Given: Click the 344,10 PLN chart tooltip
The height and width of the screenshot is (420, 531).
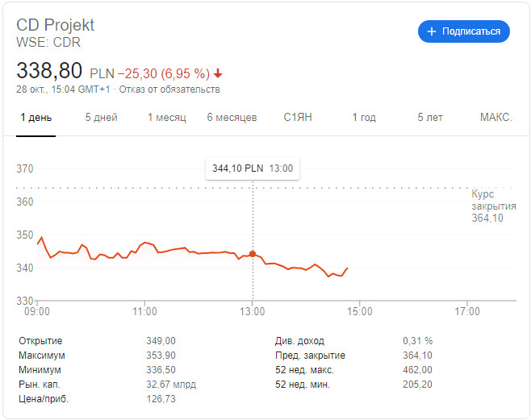Looking at the screenshot, I should (x=253, y=168).
